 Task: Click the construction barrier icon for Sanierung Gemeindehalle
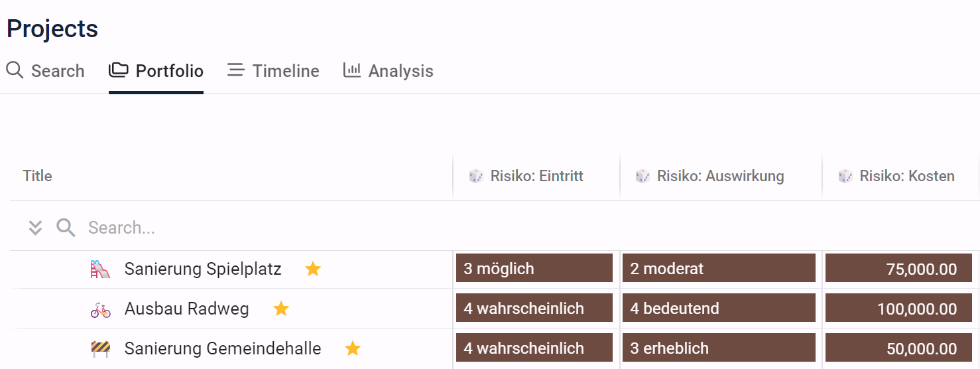[x=101, y=349]
